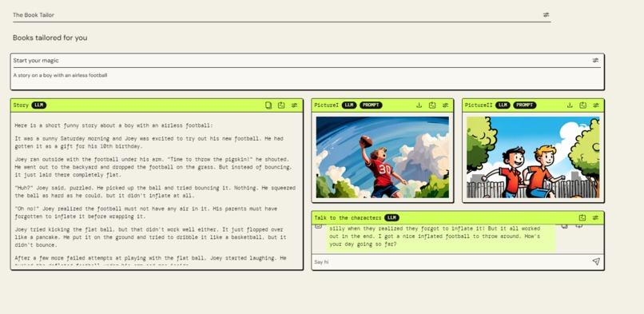Click paragraph starting 'Joey tried kicking the flat ball'
Image resolution: width=644 pixels, height=314 pixels.
pos(150,236)
